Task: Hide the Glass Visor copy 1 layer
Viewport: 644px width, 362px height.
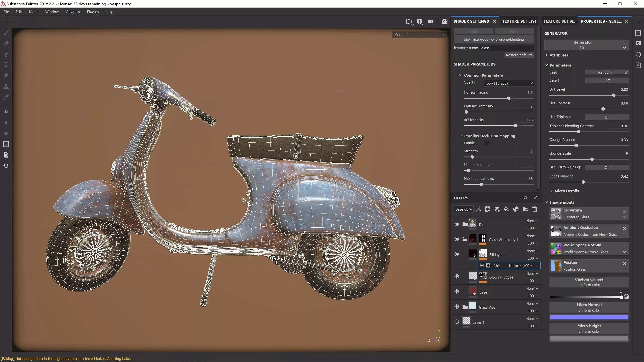Action: pos(457,239)
